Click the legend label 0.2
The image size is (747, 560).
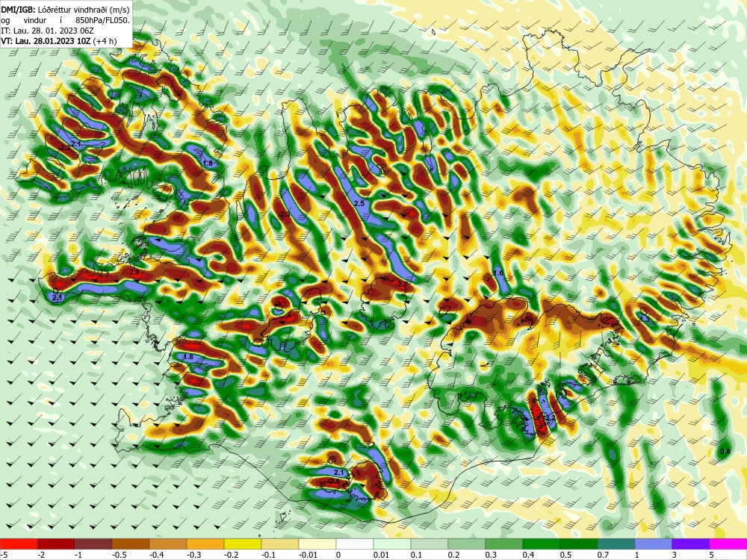coord(453,554)
